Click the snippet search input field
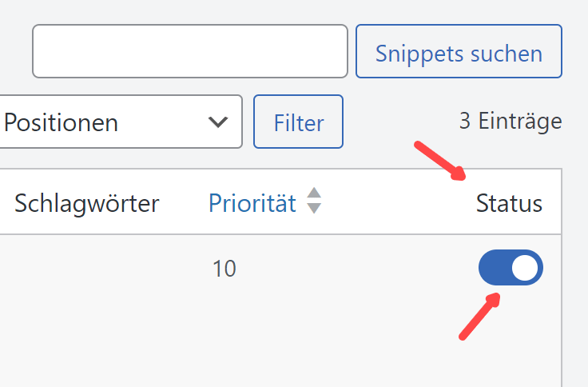The height and width of the screenshot is (387, 588). coord(189,52)
